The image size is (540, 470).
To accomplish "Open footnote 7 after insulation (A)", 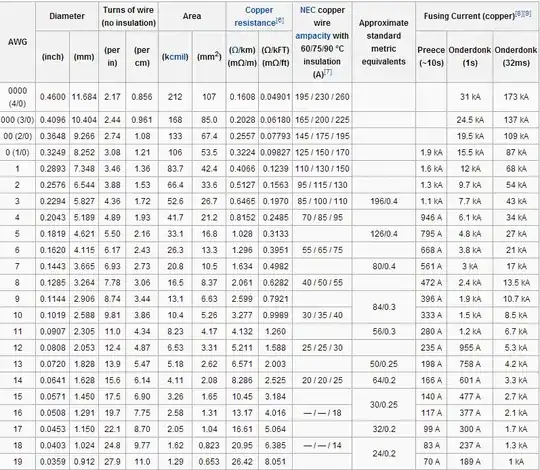I will [x=328, y=72].
